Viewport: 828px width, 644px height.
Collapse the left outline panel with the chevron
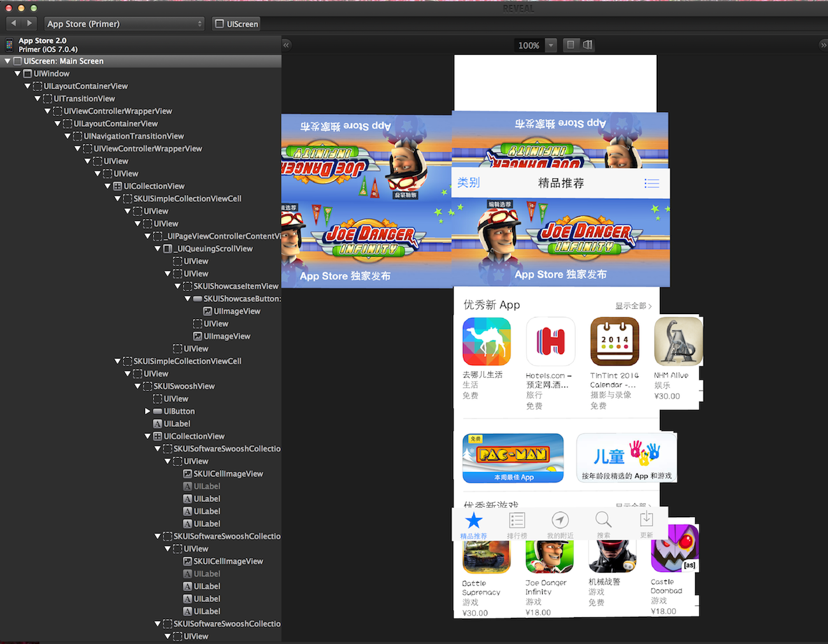[x=286, y=45]
